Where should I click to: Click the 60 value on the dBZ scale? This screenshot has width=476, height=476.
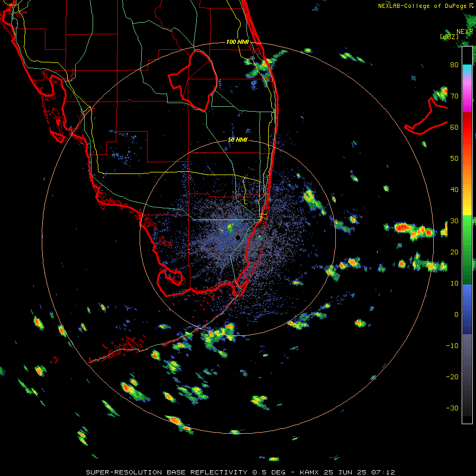[454, 127]
